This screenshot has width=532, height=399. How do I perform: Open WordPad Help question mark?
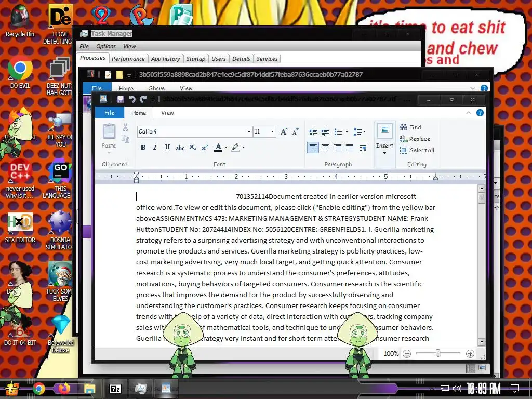point(480,113)
